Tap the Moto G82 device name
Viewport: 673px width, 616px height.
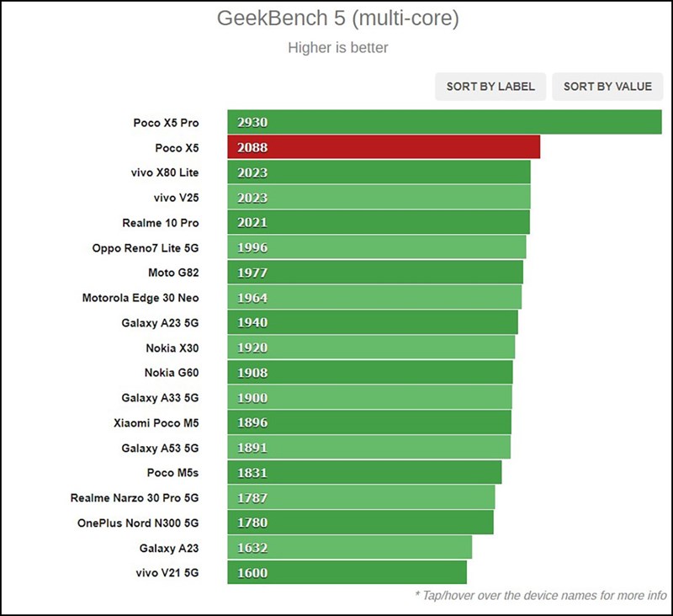point(173,273)
